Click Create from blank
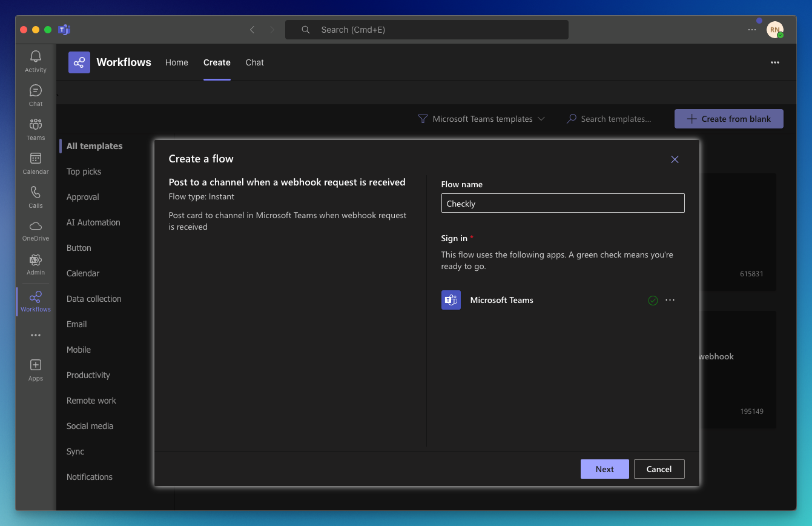Screen dimensions: 812x526 pyautogui.click(x=728, y=119)
